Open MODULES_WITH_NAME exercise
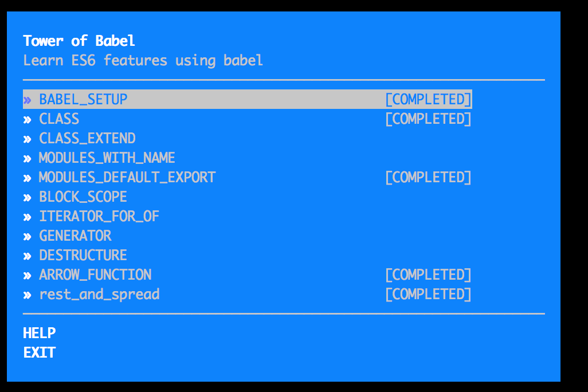This screenshot has height=392, width=588. pos(107,158)
